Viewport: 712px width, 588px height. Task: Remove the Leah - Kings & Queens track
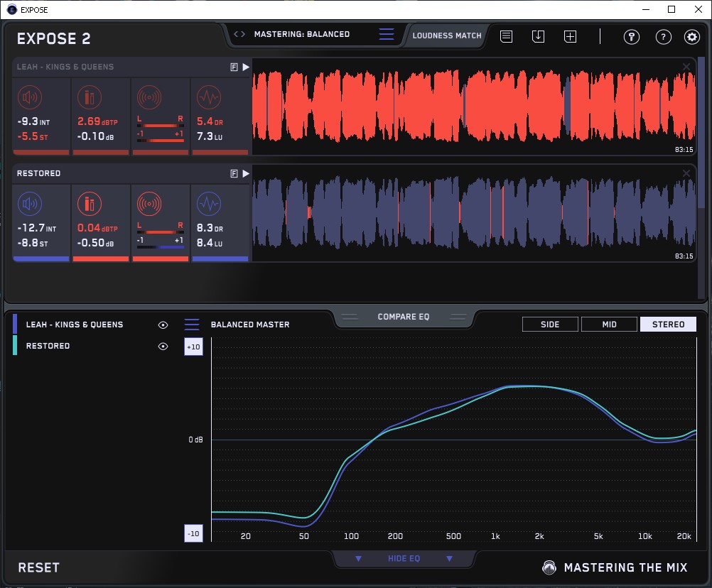[686, 67]
